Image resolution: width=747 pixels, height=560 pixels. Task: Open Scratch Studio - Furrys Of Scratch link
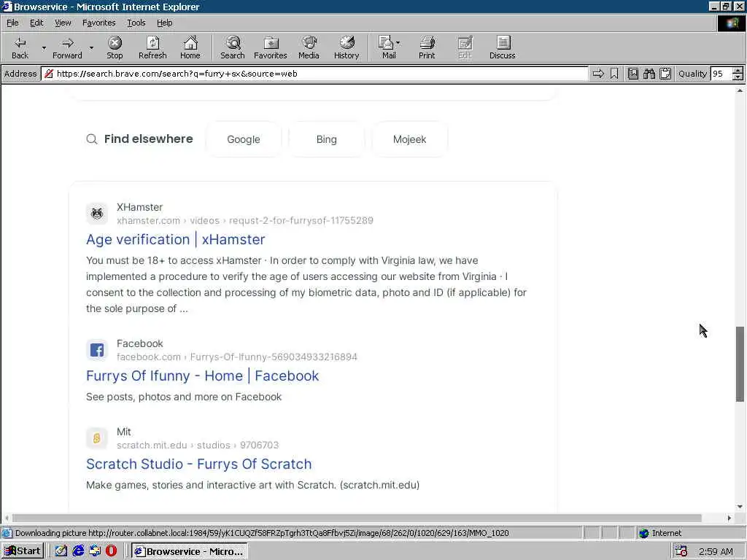point(198,464)
